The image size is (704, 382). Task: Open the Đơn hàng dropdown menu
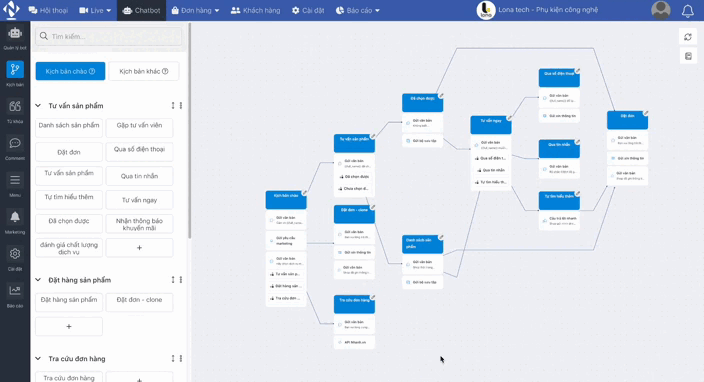(x=195, y=10)
